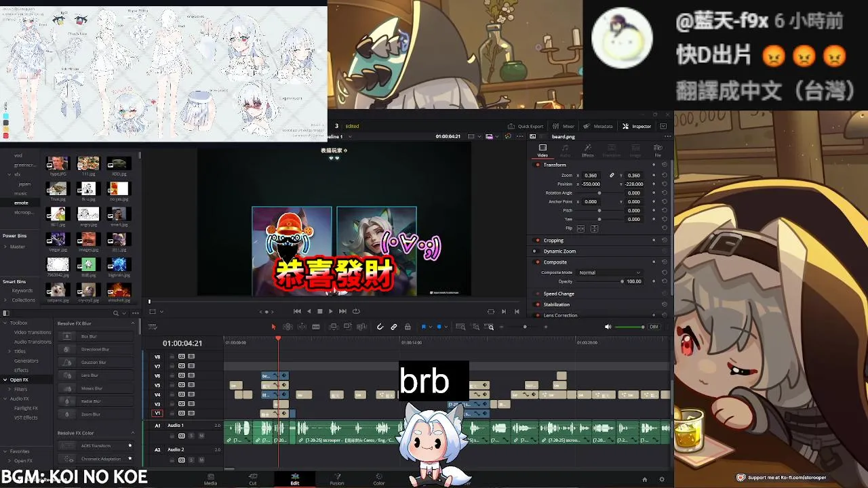This screenshot has height=488, width=868.
Task: Toggle the zoom link chain icon
Action: (612, 176)
